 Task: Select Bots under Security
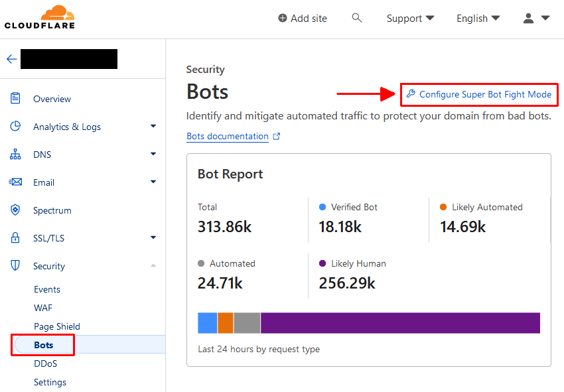pyautogui.click(x=44, y=345)
